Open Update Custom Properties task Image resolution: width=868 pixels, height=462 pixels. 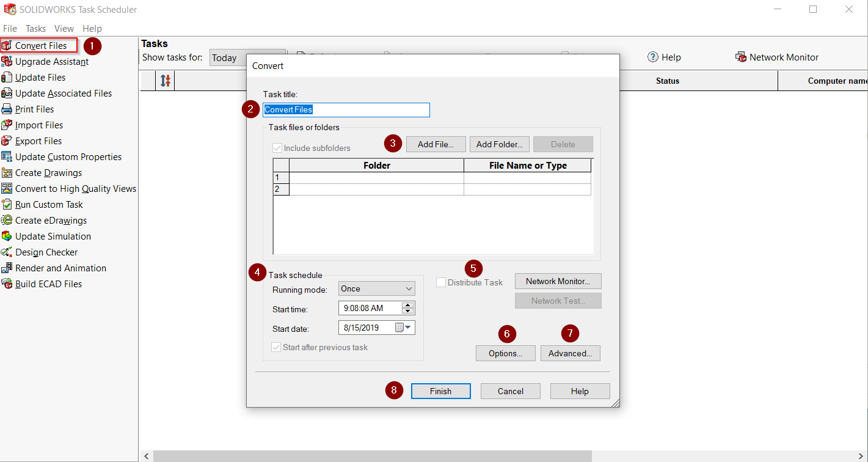[x=61, y=156]
